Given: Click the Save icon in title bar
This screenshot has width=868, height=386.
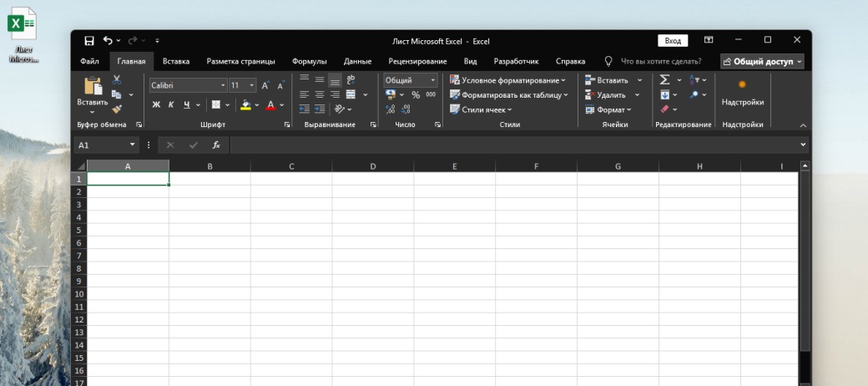Looking at the screenshot, I should [x=89, y=40].
